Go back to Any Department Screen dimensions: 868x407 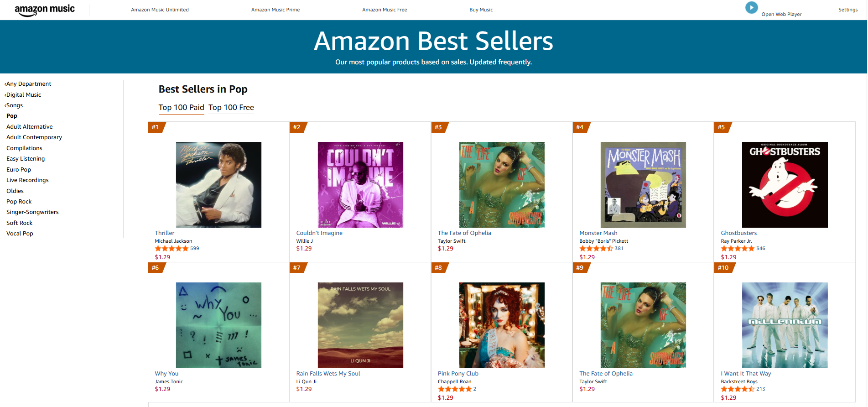(x=28, y=84)
